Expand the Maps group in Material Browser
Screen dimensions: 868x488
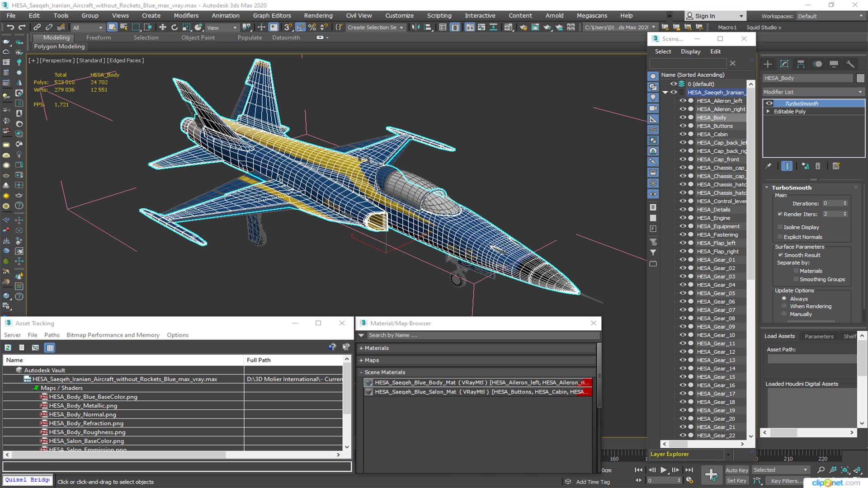click(x=361, y=361)
